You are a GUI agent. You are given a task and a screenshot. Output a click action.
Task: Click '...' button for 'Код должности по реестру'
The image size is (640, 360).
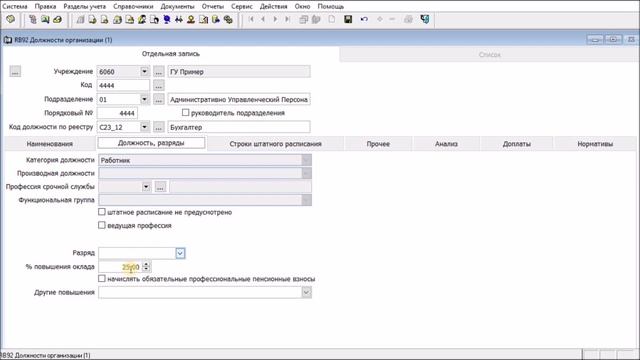[x=158, y=127]
